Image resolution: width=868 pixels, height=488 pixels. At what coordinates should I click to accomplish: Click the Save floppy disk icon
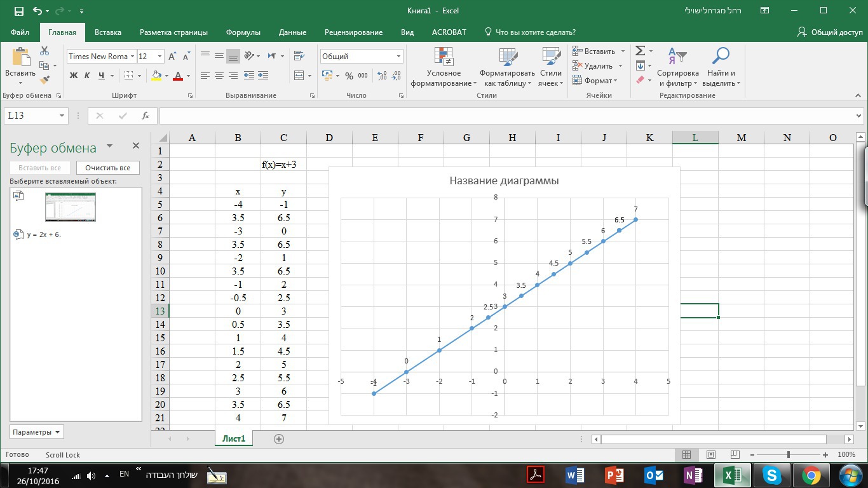coord(18,11)
